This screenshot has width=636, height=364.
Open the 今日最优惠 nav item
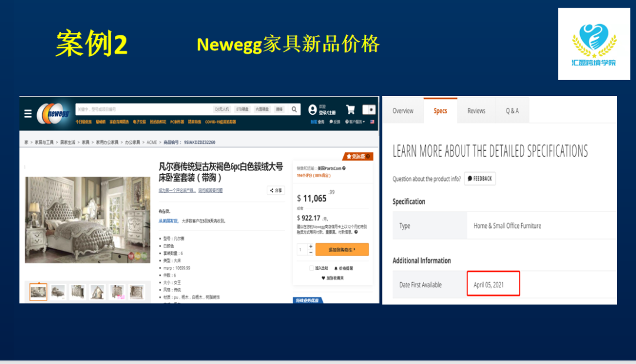(x=84, y=122)
